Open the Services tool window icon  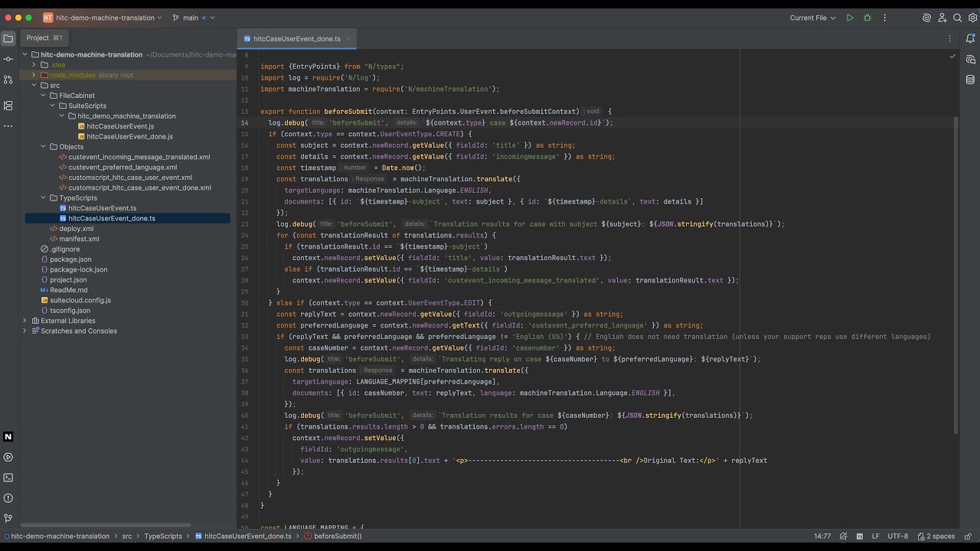click(8, 457)
